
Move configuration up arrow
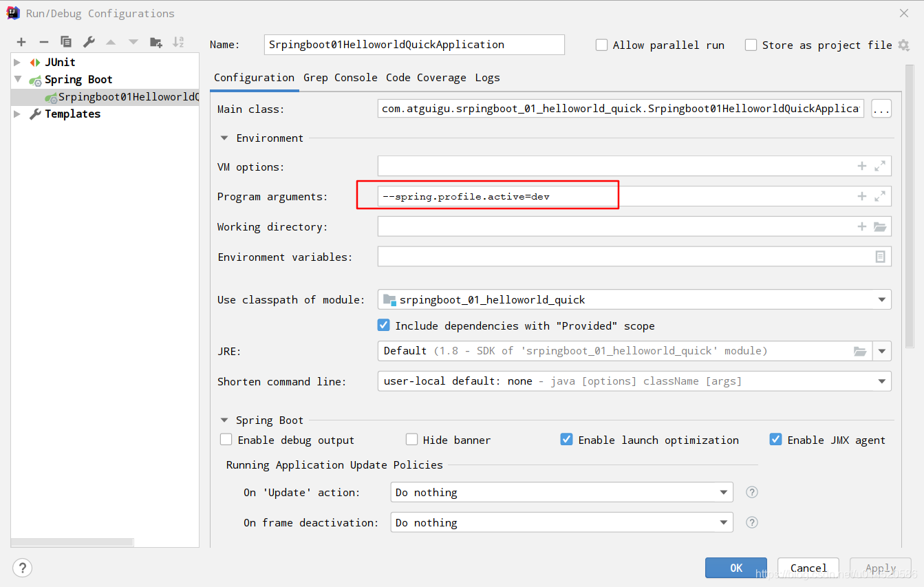[x=111, y=42]
